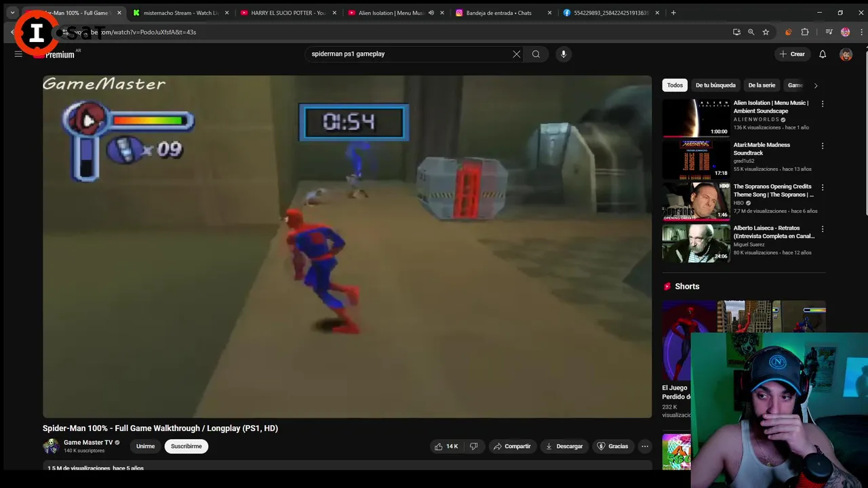Open the notifications bell
Viewport: 868px width, 488px height.
pos(823,54)
